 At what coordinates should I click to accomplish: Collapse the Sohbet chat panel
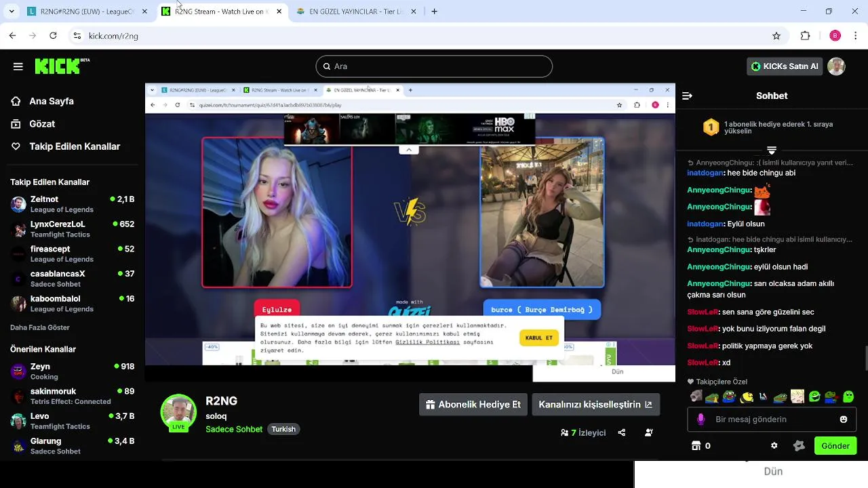[687, 96]
